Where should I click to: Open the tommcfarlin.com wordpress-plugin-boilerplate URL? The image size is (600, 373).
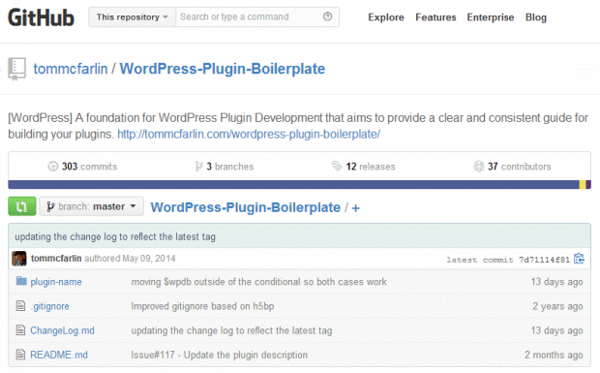click(x=249, y=134)
